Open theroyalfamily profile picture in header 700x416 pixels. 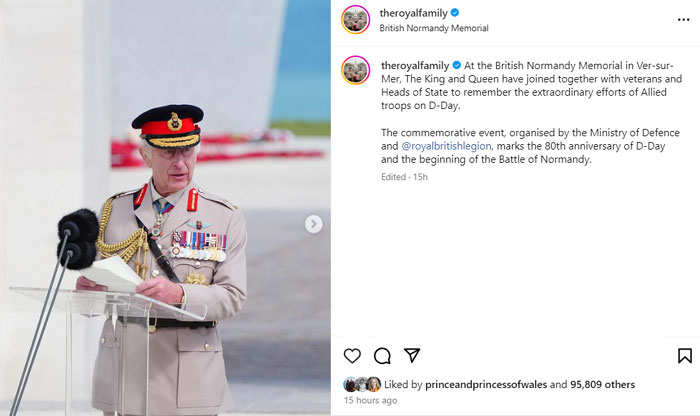point(356,20)
